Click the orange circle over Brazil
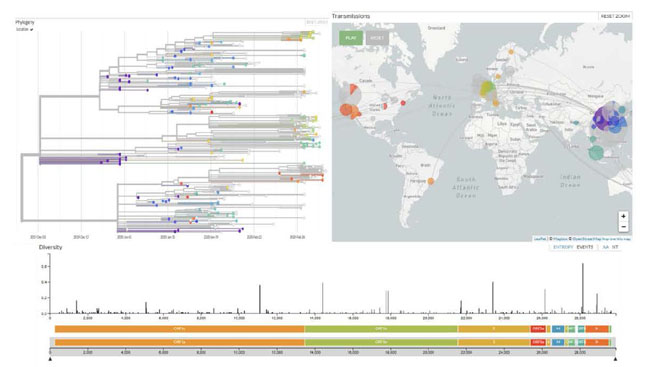Image resolution: width=650 pixels, height=367 pixels. pos(431,181)
